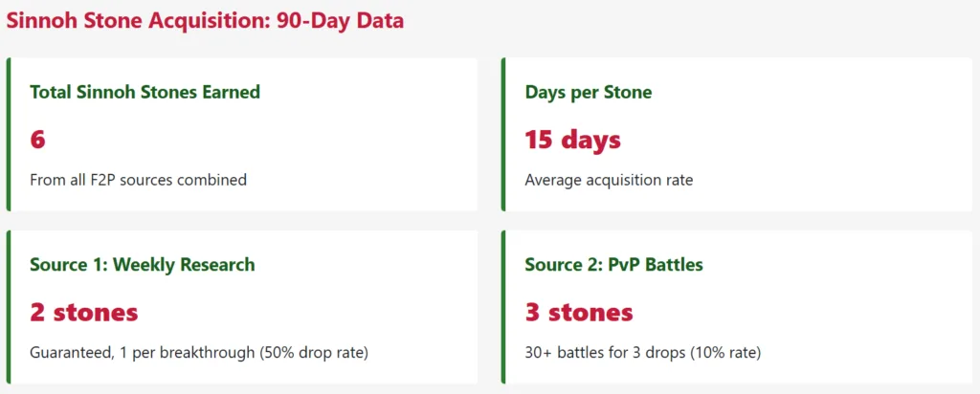This screenshot has width=980, height=394.
Task: Click the green left border of PvP Battles card
Action: pos(503,306)
